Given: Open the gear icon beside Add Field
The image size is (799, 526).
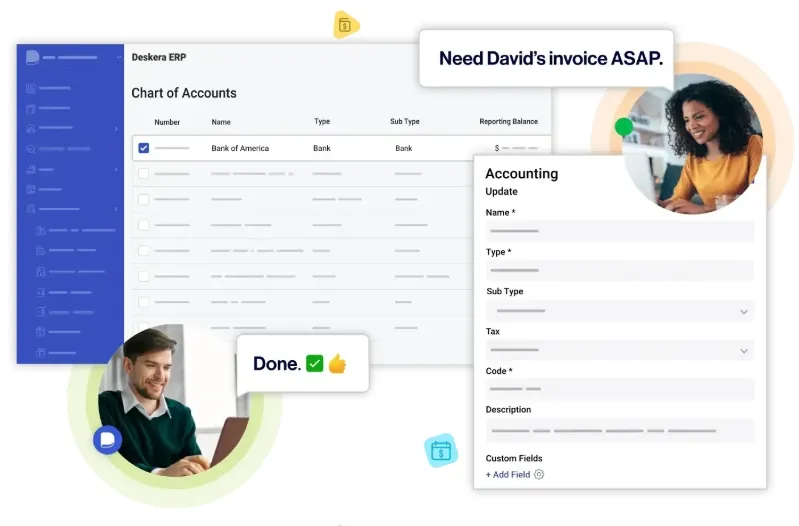Looking at the screenshot, I should click(539, 475).
